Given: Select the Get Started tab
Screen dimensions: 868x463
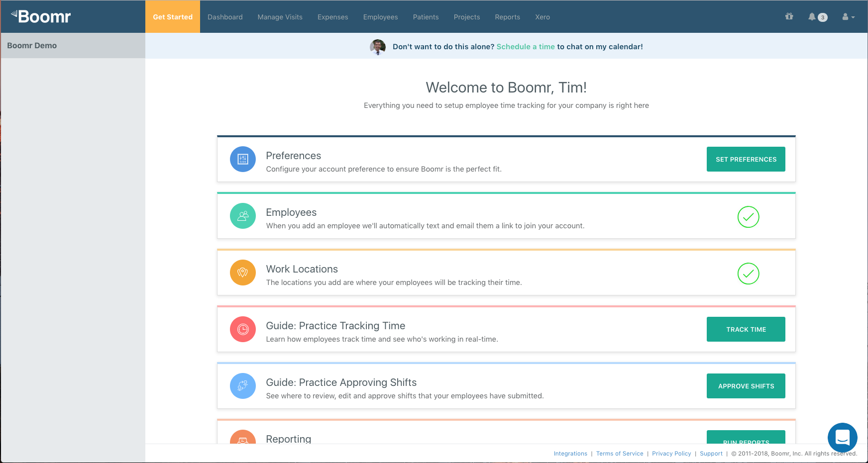Looking at the screenshot, I should coord(173,17).
